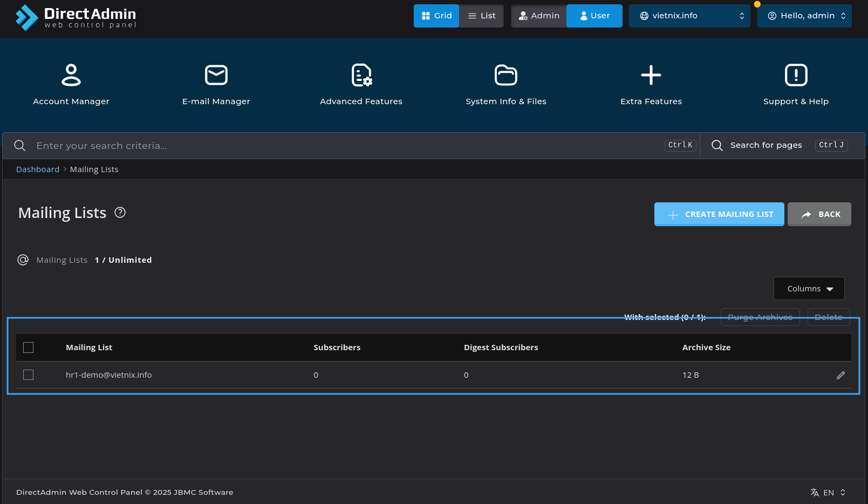The image size is (868, 504).
Task: Open the Support & Help icon
Action: [x=796, y=75]
